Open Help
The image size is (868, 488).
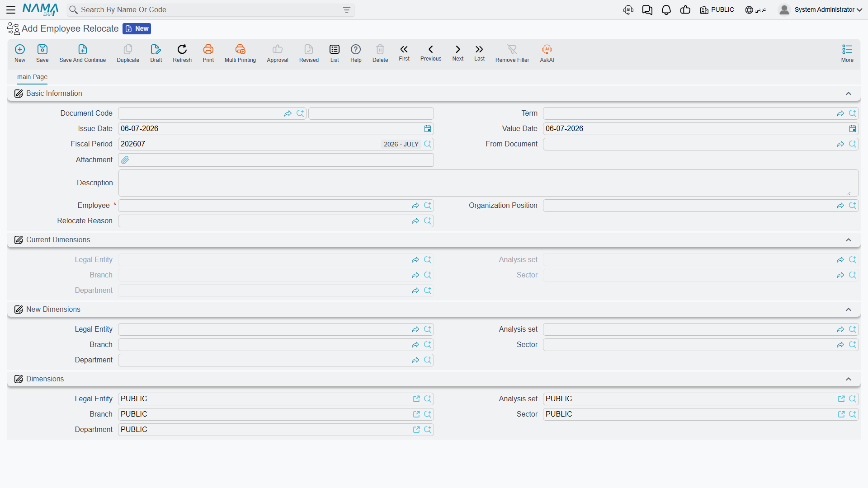pos(356,53)
